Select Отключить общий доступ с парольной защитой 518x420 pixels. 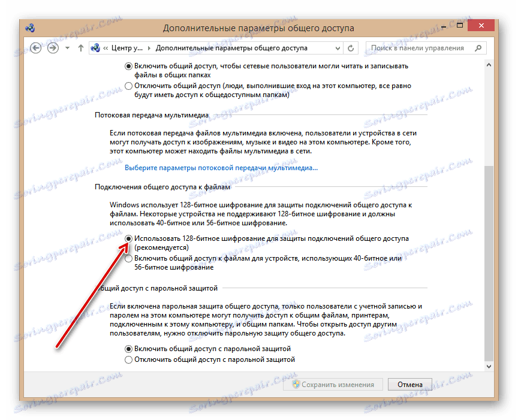(x=129, y=359)
